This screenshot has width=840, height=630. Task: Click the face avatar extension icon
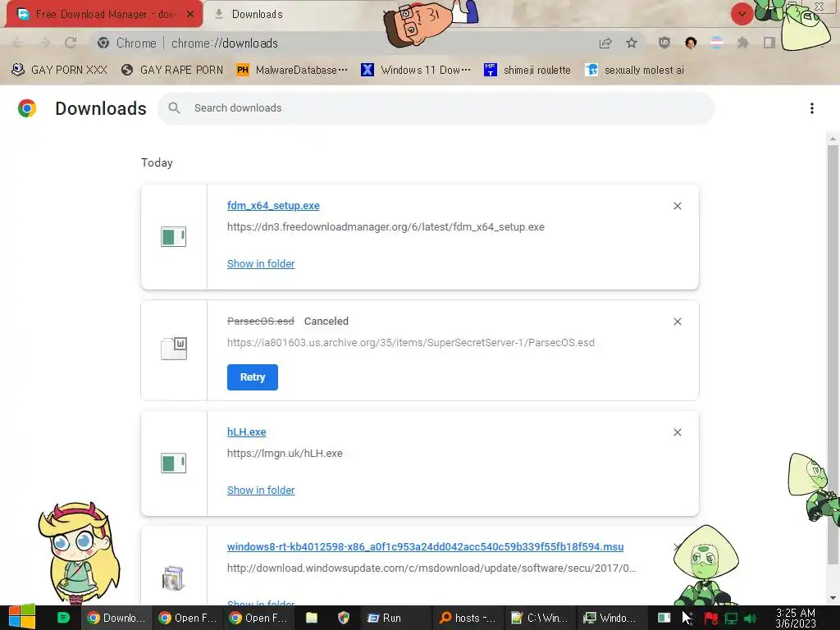[691, 43]
